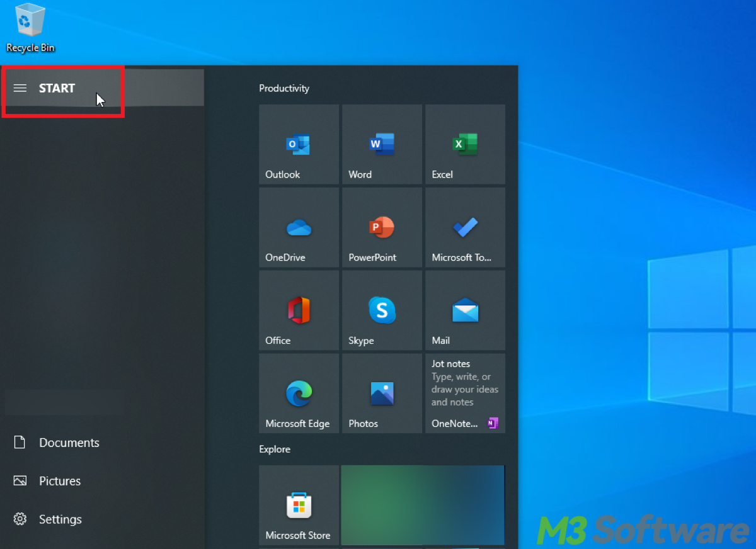Collapse the START hamburger menu

click(x=20, y=88)
